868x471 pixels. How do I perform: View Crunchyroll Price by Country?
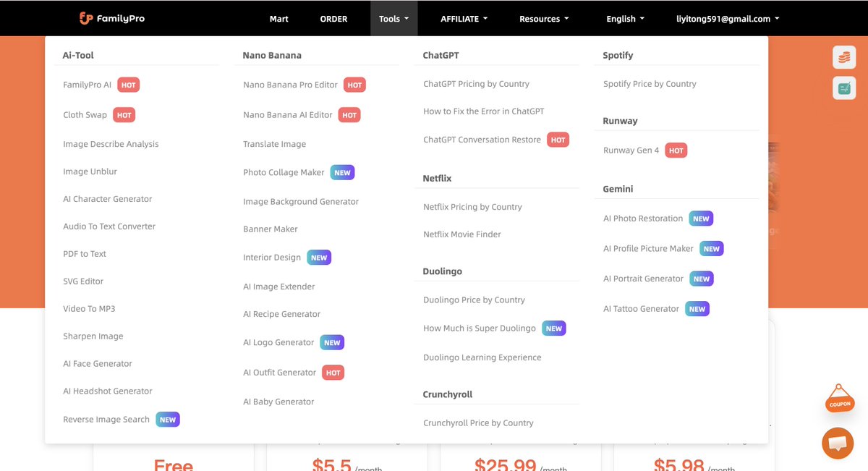pos(478,423)
